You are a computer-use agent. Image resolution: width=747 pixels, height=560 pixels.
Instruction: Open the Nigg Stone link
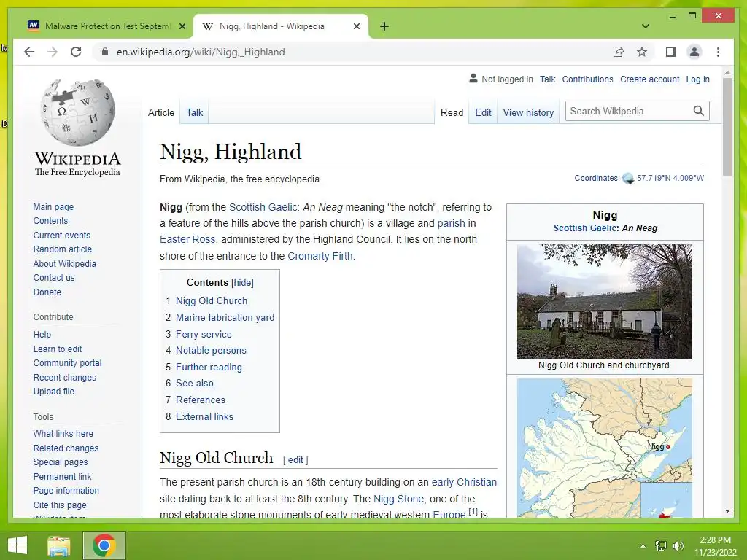pyautogui.click(x=398, y=499)
